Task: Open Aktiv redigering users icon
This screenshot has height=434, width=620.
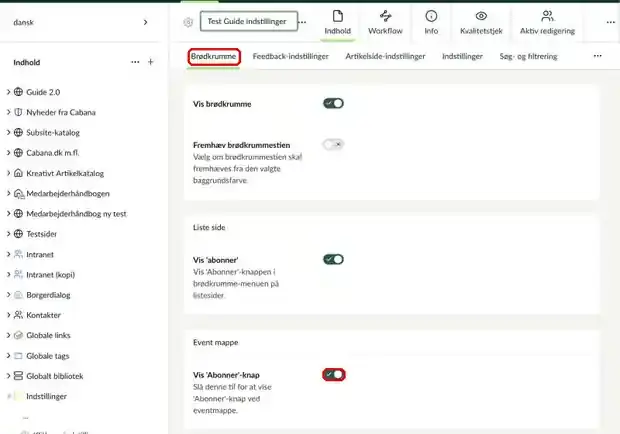Action: pyautogui.click(x=547, y=16)
